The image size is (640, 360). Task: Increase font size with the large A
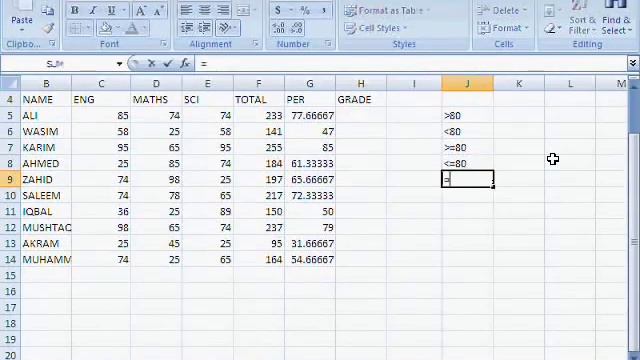140,10
